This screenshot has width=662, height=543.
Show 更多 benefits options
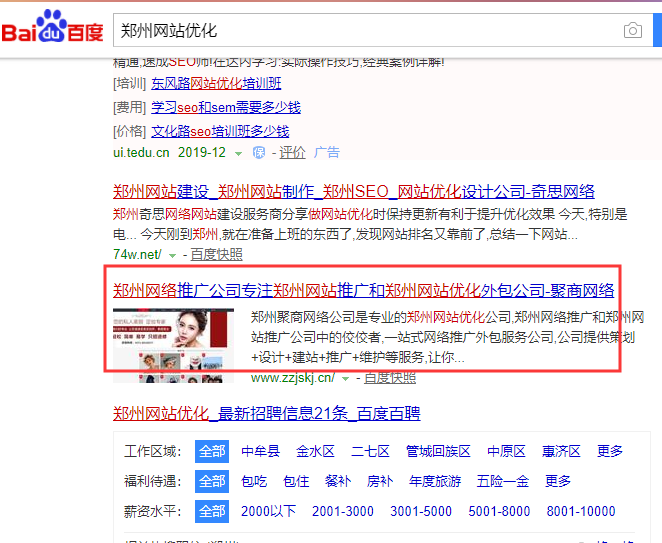click(558, 481)
